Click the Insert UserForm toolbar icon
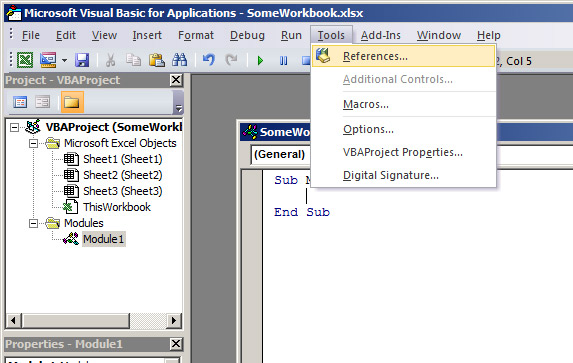The width and height of the screenshot is (573, 363). point(48,60)
